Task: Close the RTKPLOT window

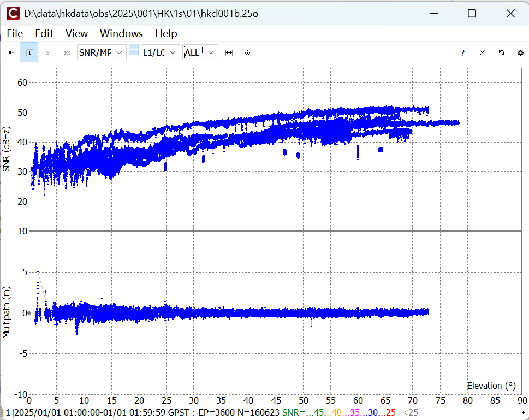Action: click(x=510, y=14)
